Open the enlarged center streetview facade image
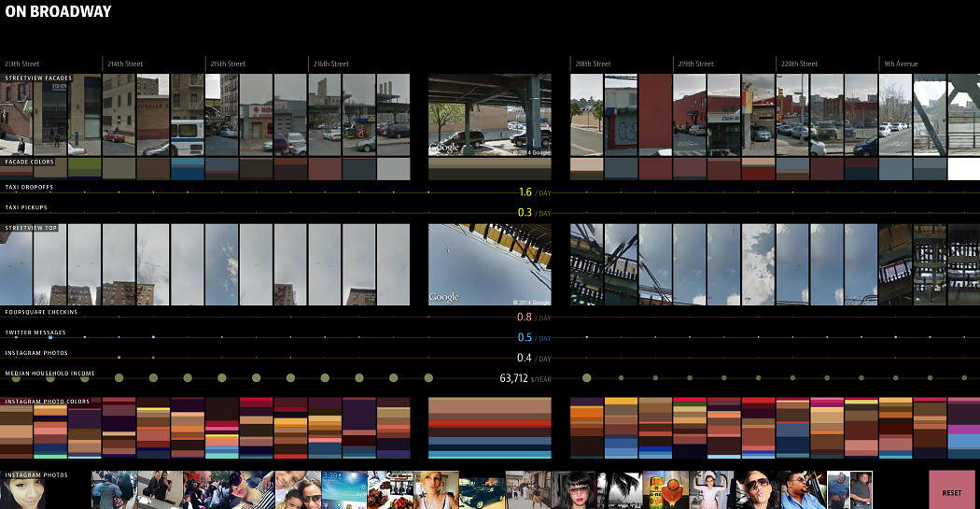This screenshot has width=980, height=509. tap(490, 115)
